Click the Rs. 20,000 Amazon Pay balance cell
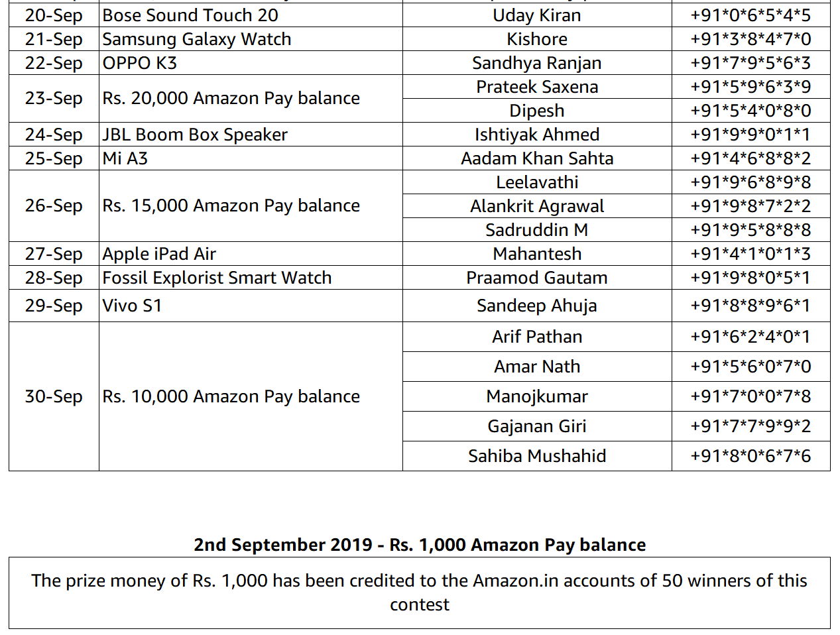This screenshot has height=635, width=840. click(231, 98)
